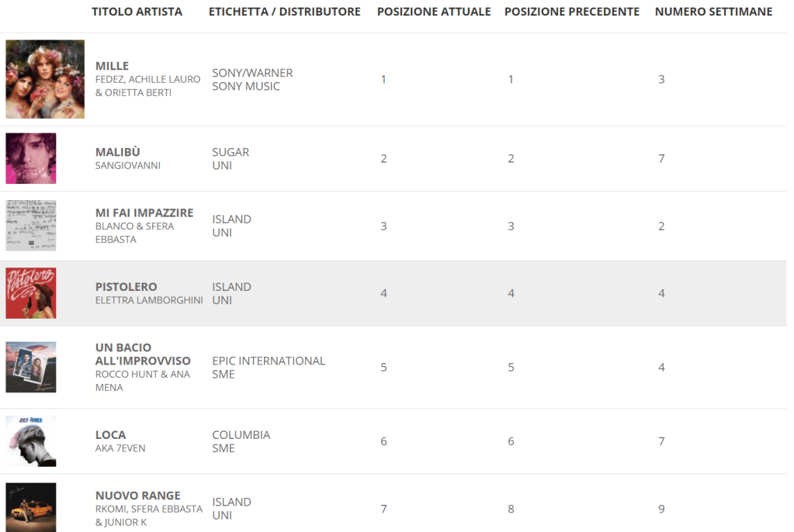Screen dimensions: 794x532
Task: Open the Malibù cover art thumbnail
Action: point(31,158)
